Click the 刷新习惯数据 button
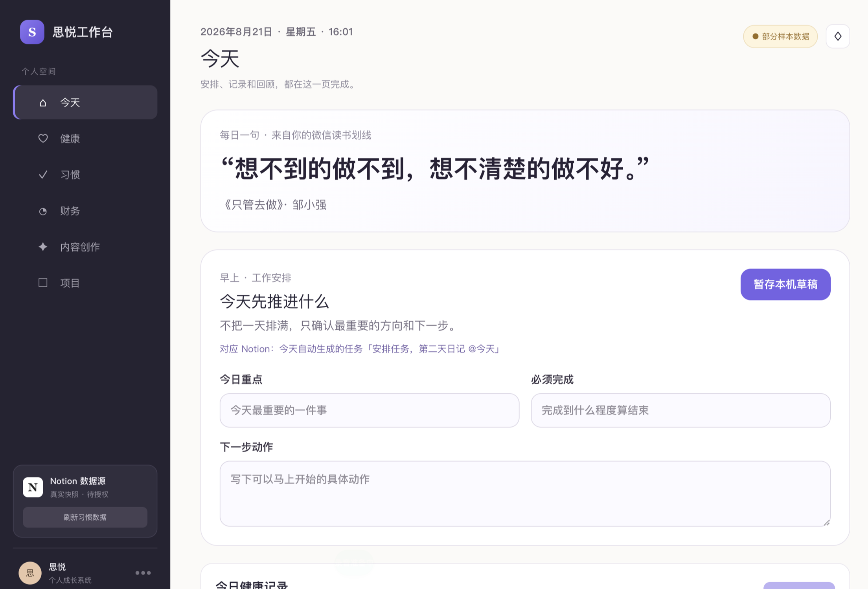868x589 pixels. coord(85,517)
